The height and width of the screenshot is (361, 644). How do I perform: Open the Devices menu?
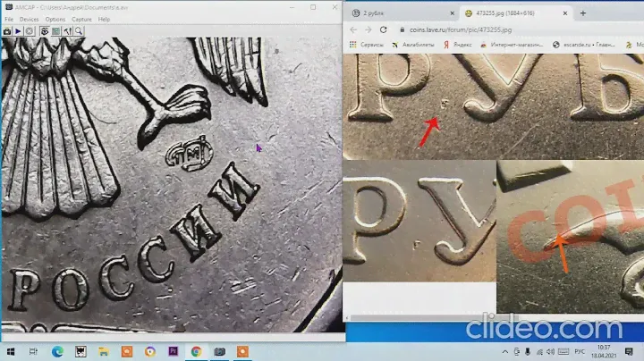[29, 19]
